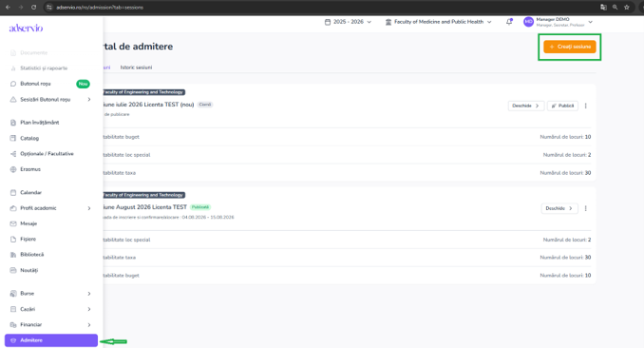Click the browser reload icon
This screenshot has height=348, width=644.
(33, 7)
